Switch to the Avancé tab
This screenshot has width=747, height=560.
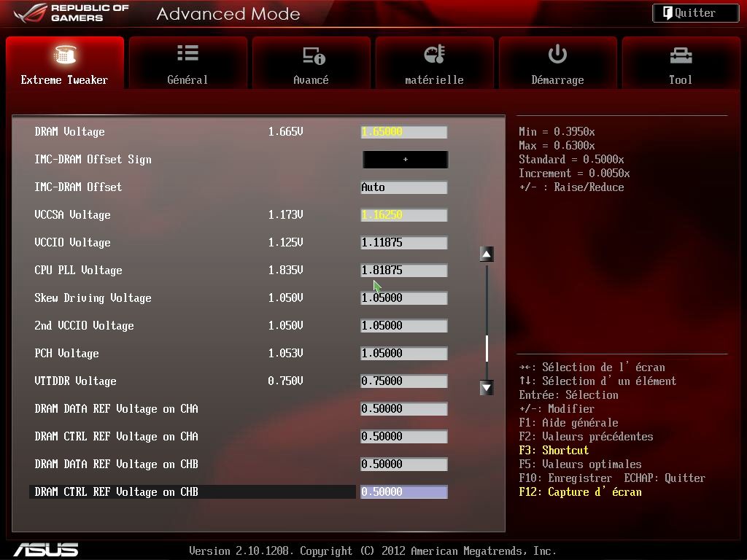tap(311, 63)
